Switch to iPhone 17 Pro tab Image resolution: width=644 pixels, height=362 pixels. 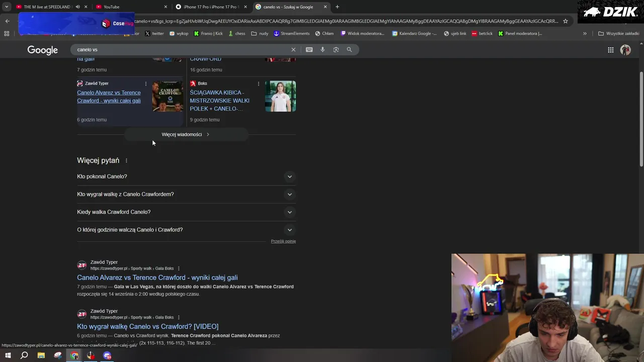click(x=210, y=7)
